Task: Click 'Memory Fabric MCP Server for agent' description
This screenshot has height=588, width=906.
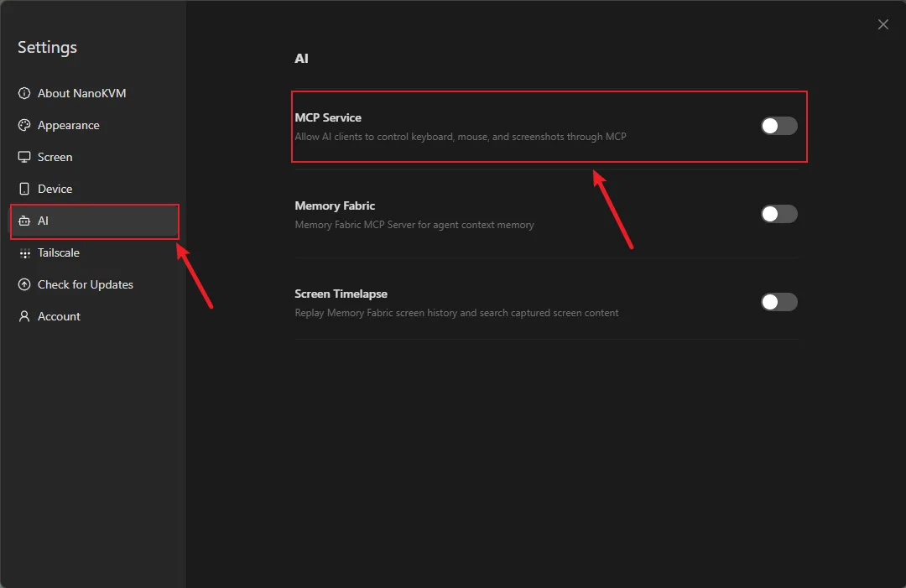Action: (x=414, y=225)
